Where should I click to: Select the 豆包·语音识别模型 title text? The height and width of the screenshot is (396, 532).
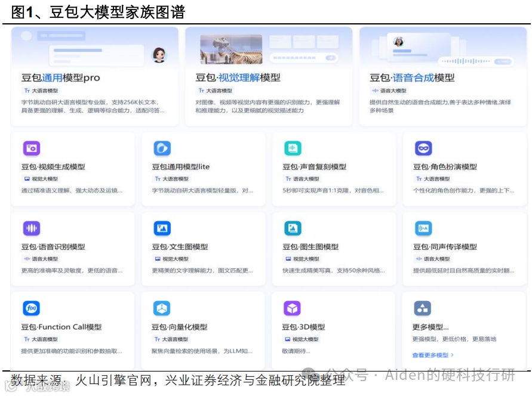click(53, 247)
